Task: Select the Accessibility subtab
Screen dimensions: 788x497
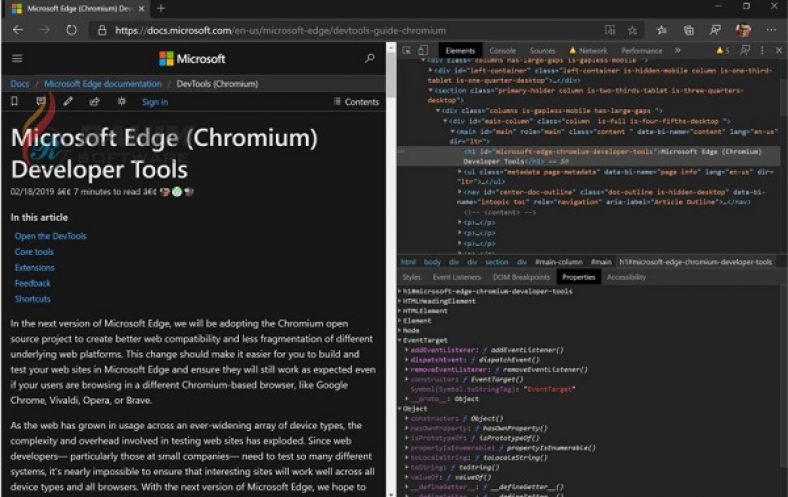Action: pos(626,277)
